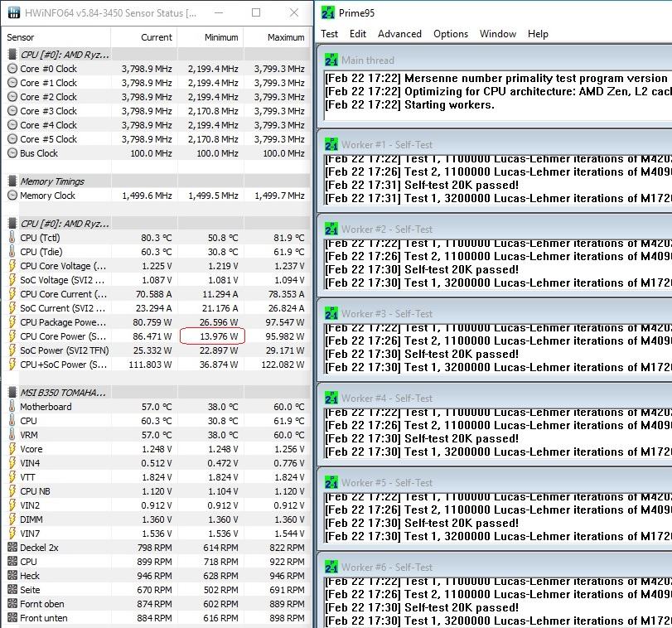Select the CPU NB sensor row
672x628 pixels.
tap(157, 491)
